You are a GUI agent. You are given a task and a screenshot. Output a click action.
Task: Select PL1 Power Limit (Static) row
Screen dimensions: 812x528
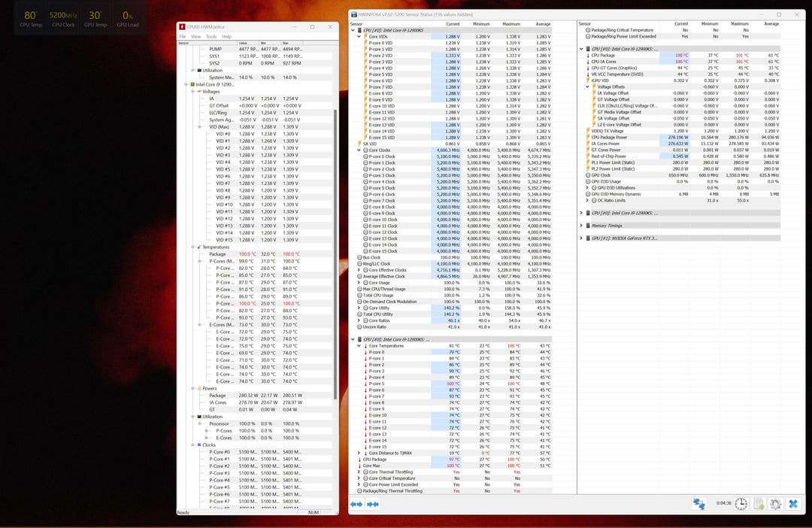[x=680, y=162]
